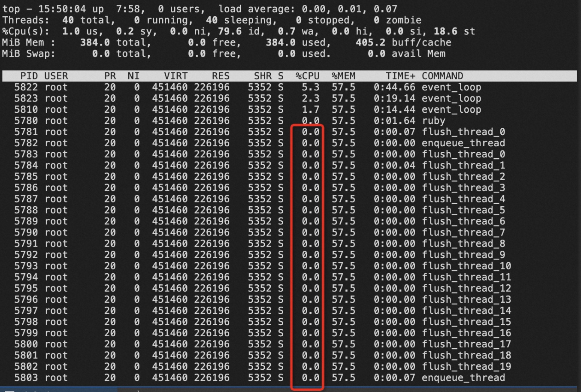Image resolution: width=581 pixels, height=392 pixels.
Task: Click the RES column header
Action: point(221,76)
